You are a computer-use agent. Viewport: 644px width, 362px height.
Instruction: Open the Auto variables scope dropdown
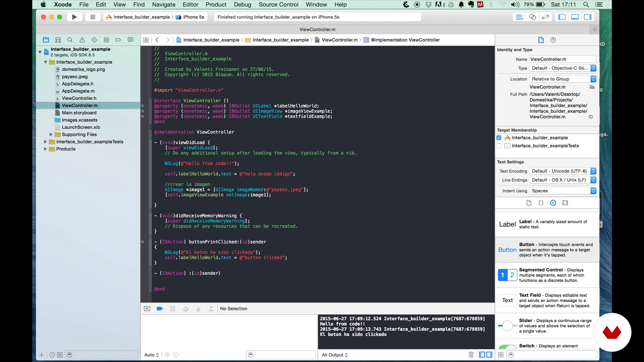[152, 355]
